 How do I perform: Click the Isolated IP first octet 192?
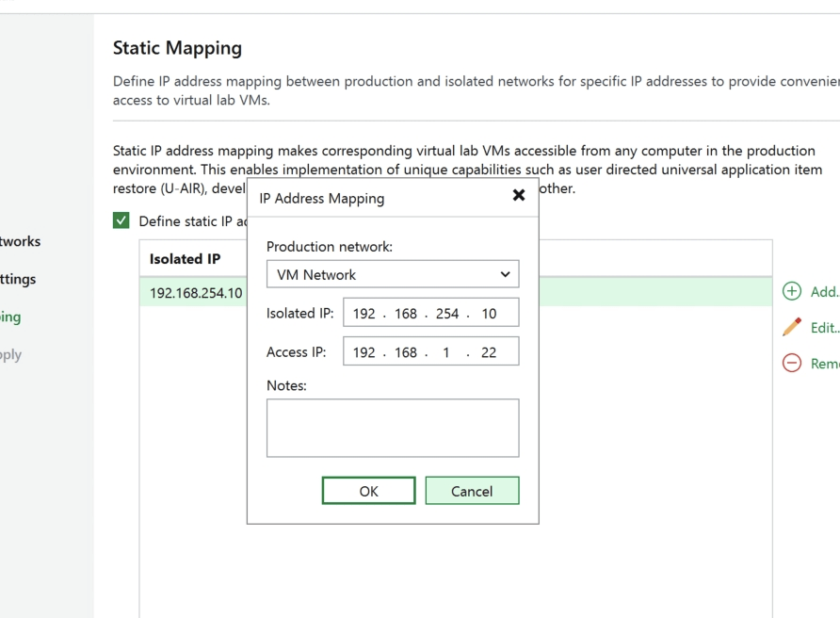click(363, 314)
